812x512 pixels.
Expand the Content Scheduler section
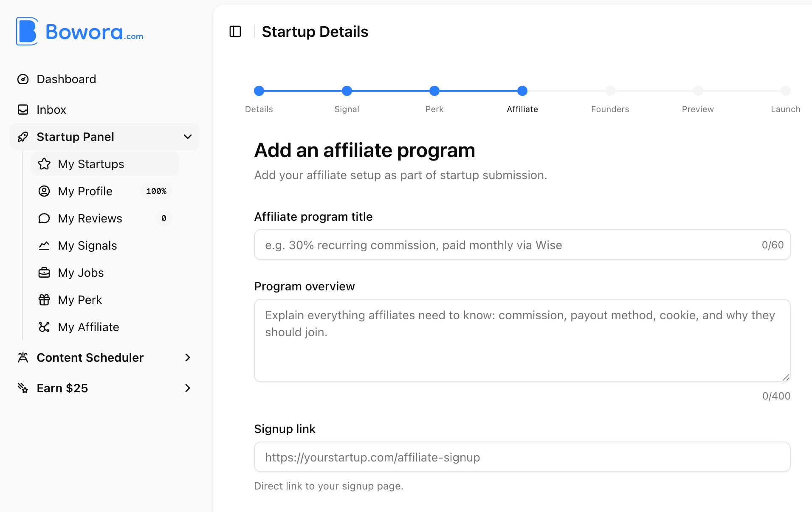188,357
